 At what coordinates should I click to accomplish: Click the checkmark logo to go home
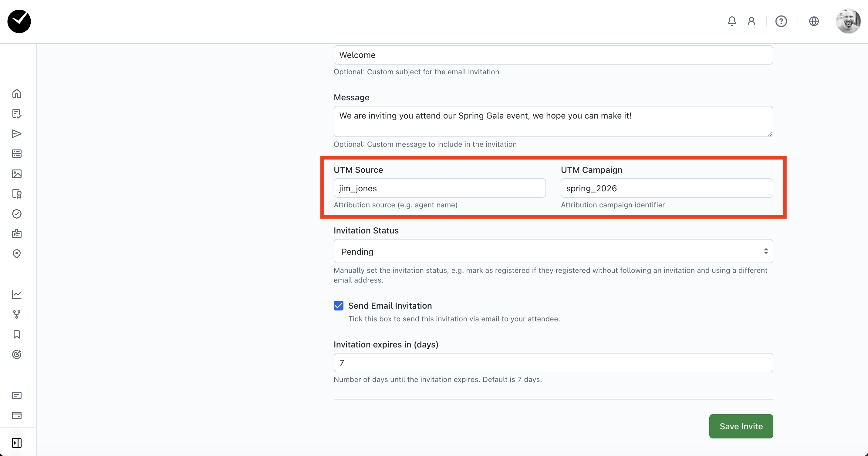coord(19,21)
